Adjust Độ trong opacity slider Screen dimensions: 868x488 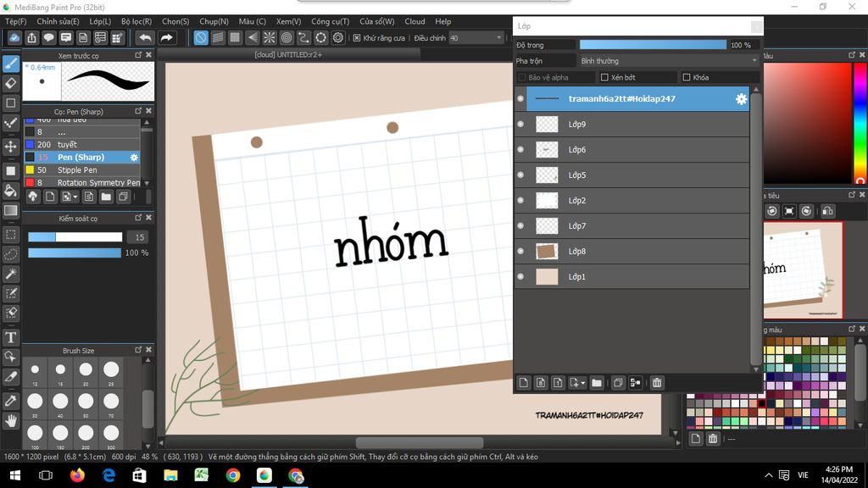[653, 45]
